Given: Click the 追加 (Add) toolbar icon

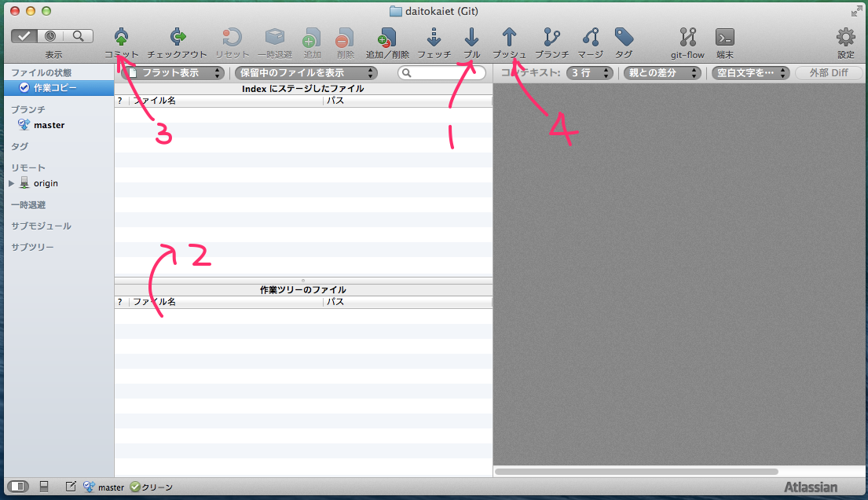Looking at the screenshot, I should click(x=312, y=37).
